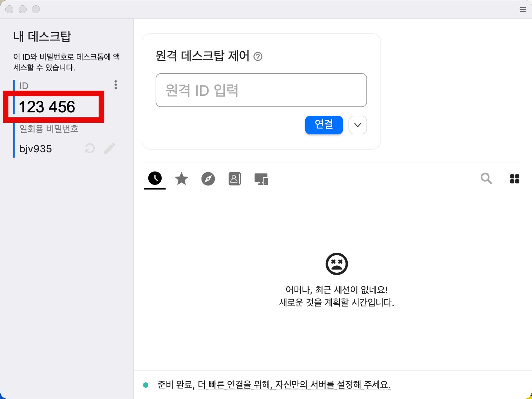
Task: Click the help icon beside 원격 데스크탑 제어
Action: tap(258, 57)
